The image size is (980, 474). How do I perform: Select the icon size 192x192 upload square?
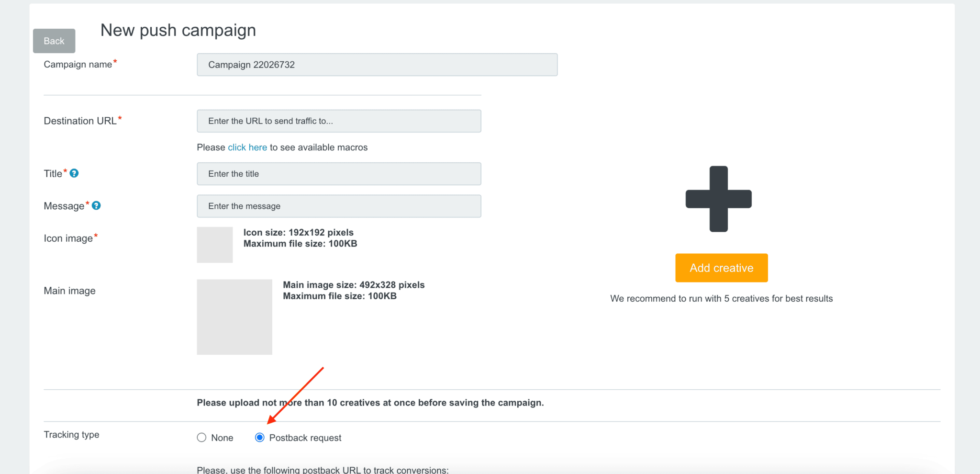[214, 244]
